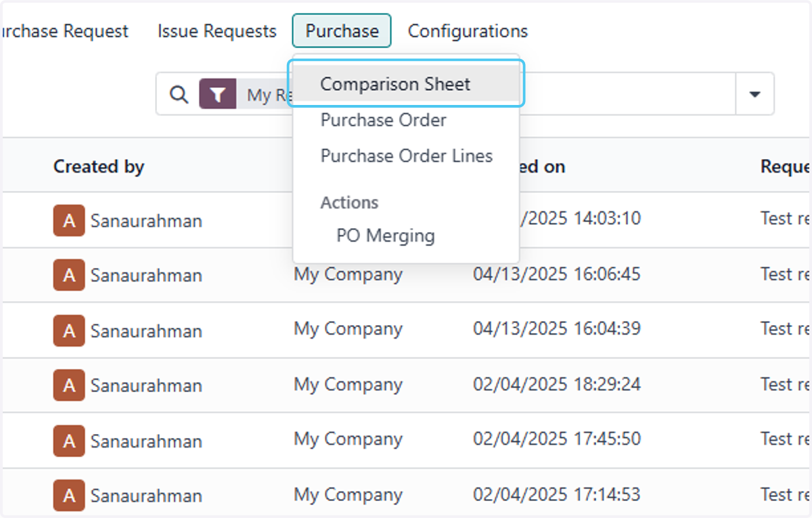
Task: Click date 02/04/2025 17:45:50
Action: [x=557, y=439]
